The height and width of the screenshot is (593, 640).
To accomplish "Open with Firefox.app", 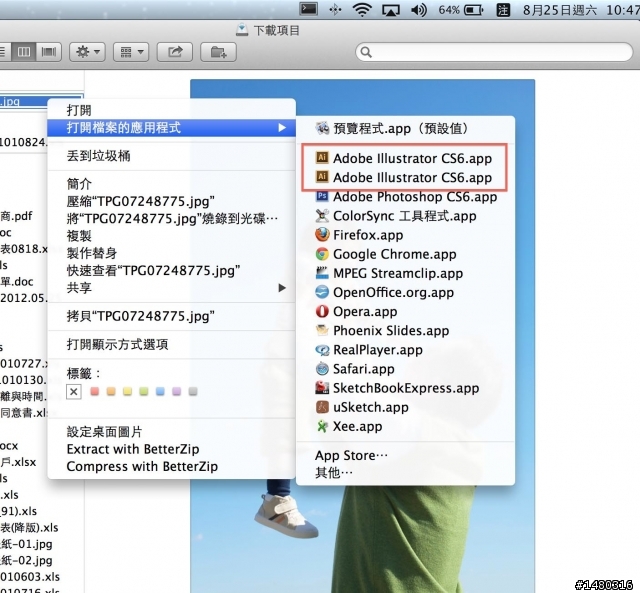I will [405, 235].
